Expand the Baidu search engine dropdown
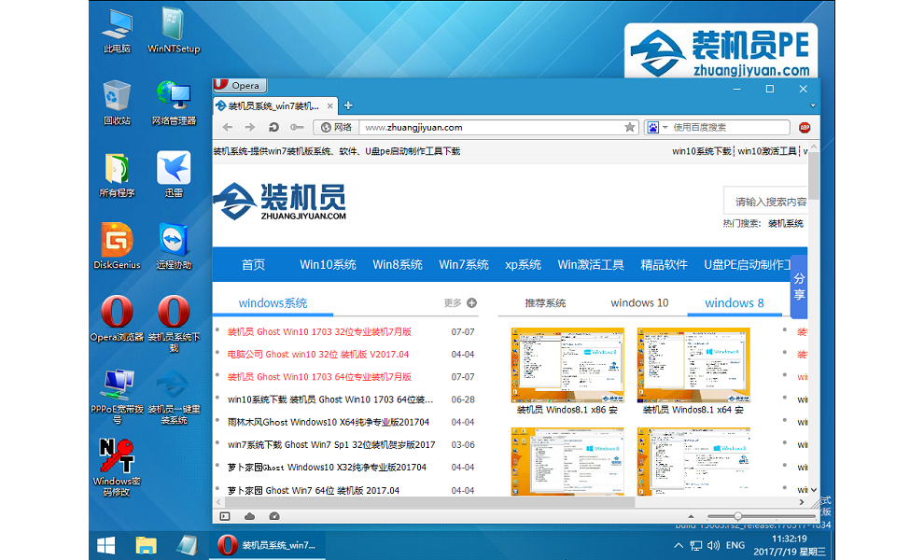Image resolution: width=924 pixels, height=560 pixels. click(x=664, y=127)
